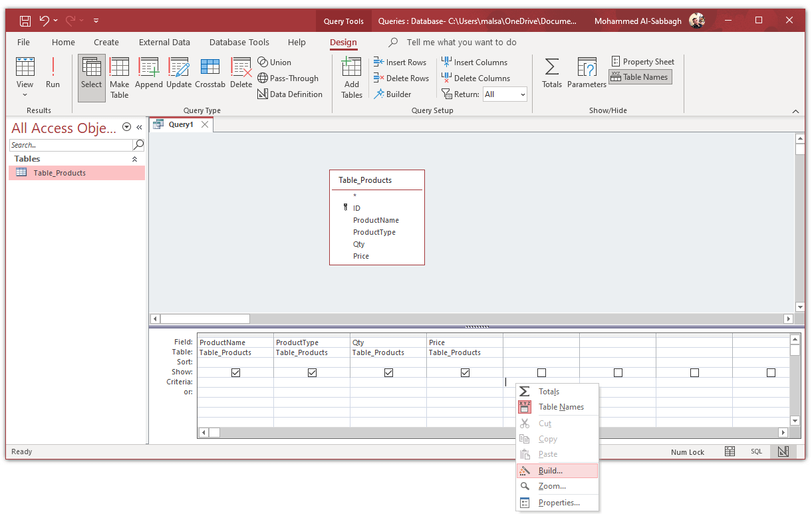The height and width of the screenshot is (518, 812).
Task: Click the horizontal scrollbar under table pane
Action: click(x=472, y=319)
